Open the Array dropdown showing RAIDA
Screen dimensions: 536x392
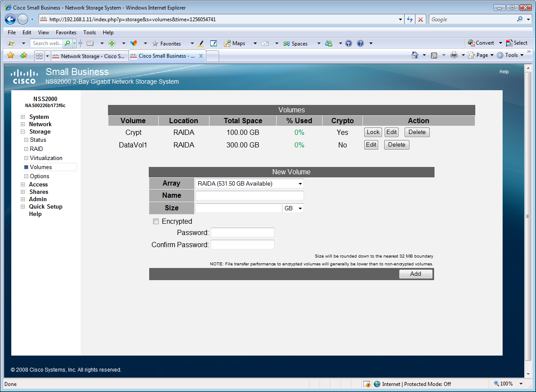click(250, 183)
